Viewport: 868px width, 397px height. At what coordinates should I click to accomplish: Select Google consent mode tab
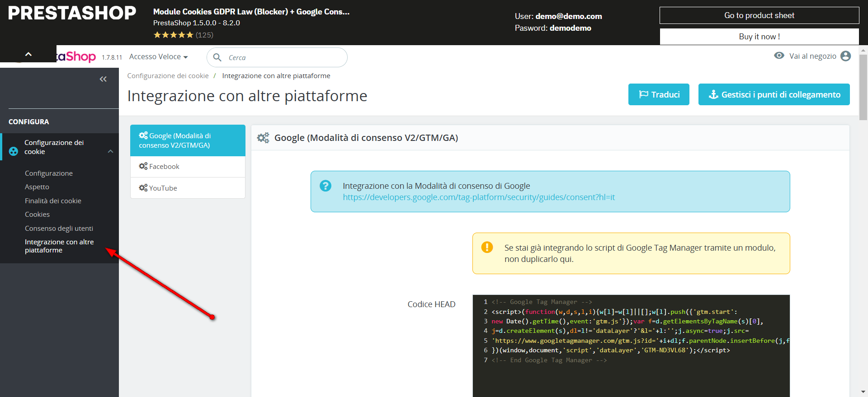(188, 140)
